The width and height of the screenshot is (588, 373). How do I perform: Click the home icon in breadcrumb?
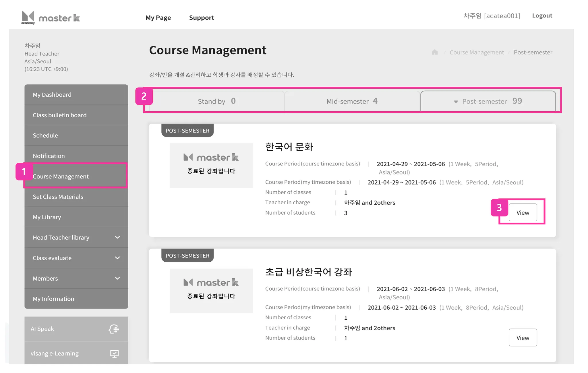click(x=435, y=52)
